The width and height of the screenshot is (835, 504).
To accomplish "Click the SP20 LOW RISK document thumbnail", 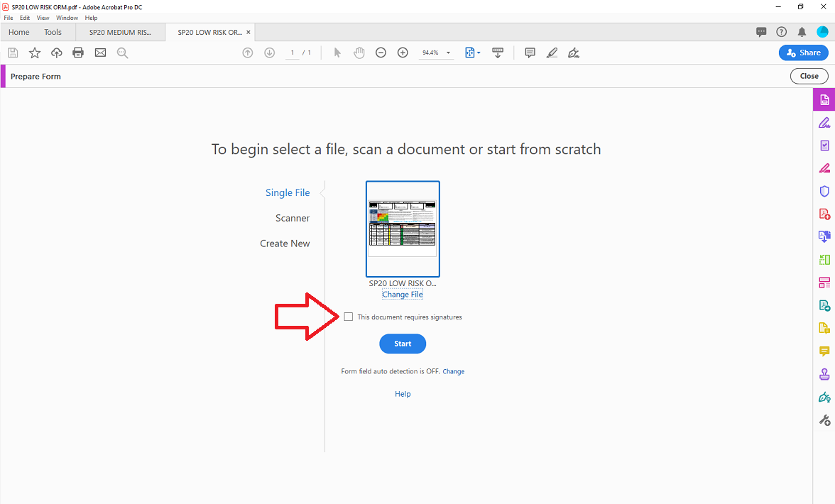I will [403, 229].
